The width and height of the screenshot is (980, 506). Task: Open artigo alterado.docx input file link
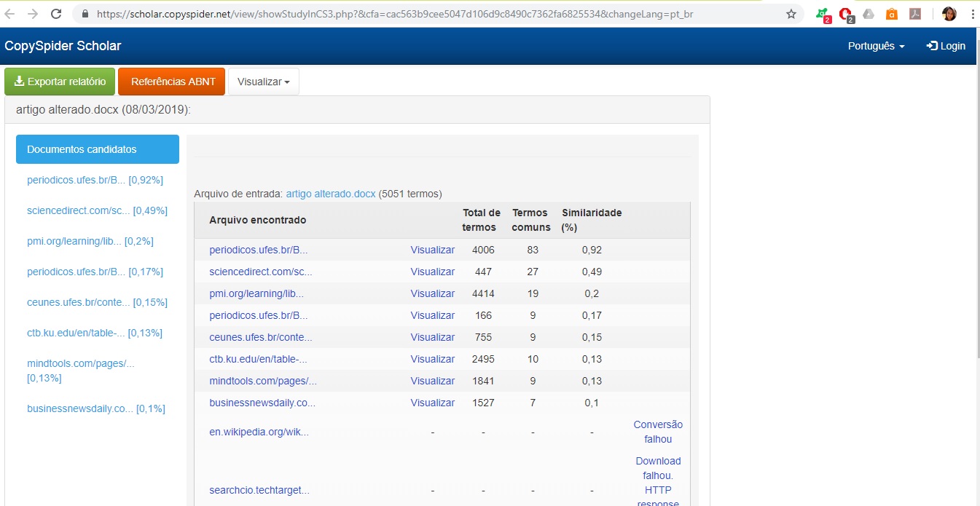click(x=330, y=194)
